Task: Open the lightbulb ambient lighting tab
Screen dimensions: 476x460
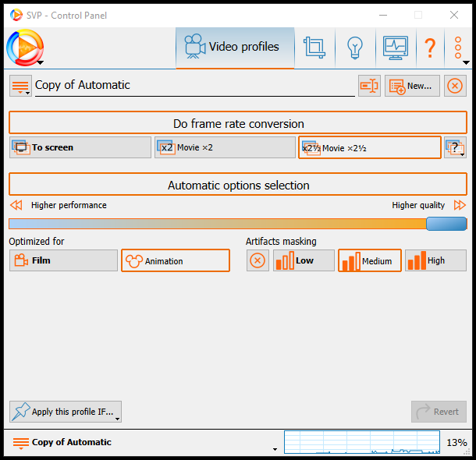Action: pyautogui.click(x=355, y=48)
